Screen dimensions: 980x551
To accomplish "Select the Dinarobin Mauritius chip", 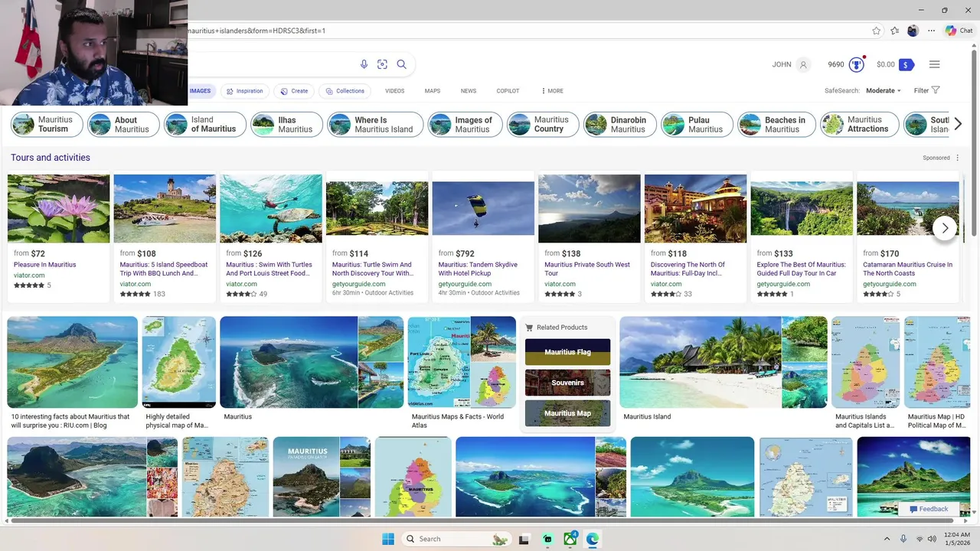I will [x=620, y=124].
